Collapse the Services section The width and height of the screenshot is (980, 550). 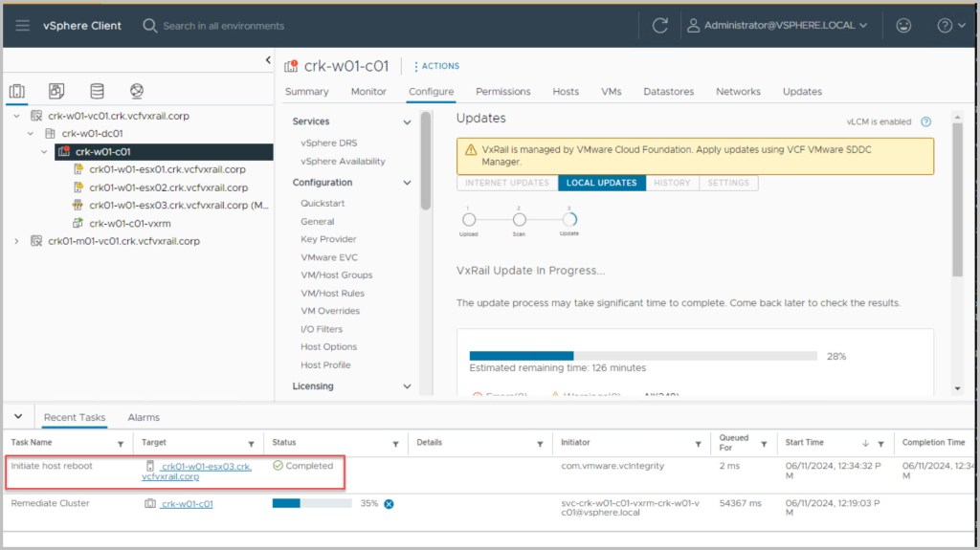tap(407, 122)
